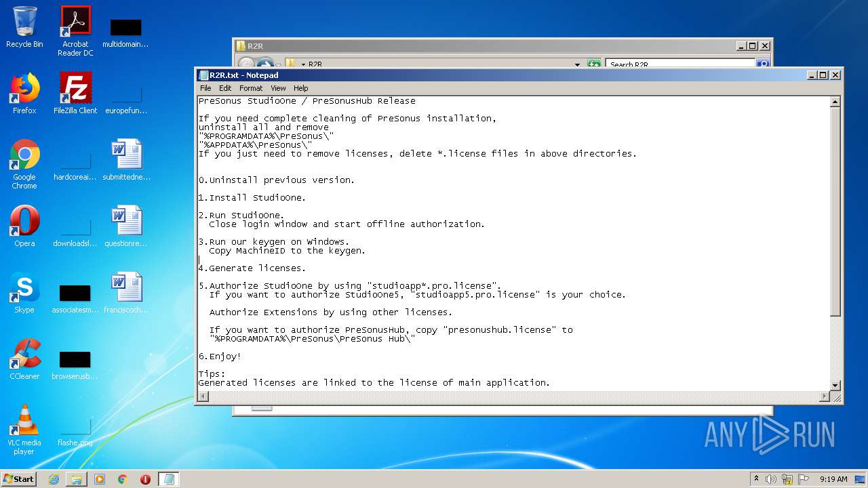Open the volume control tray icon
The width and height of the screenshot is (868, 488).
(771, 479)
